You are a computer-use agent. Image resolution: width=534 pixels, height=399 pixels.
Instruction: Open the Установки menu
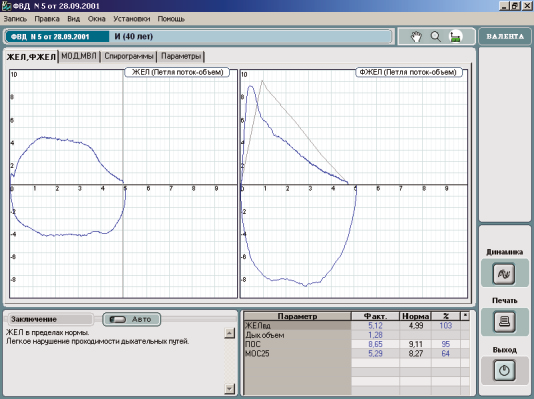point(132,19)
